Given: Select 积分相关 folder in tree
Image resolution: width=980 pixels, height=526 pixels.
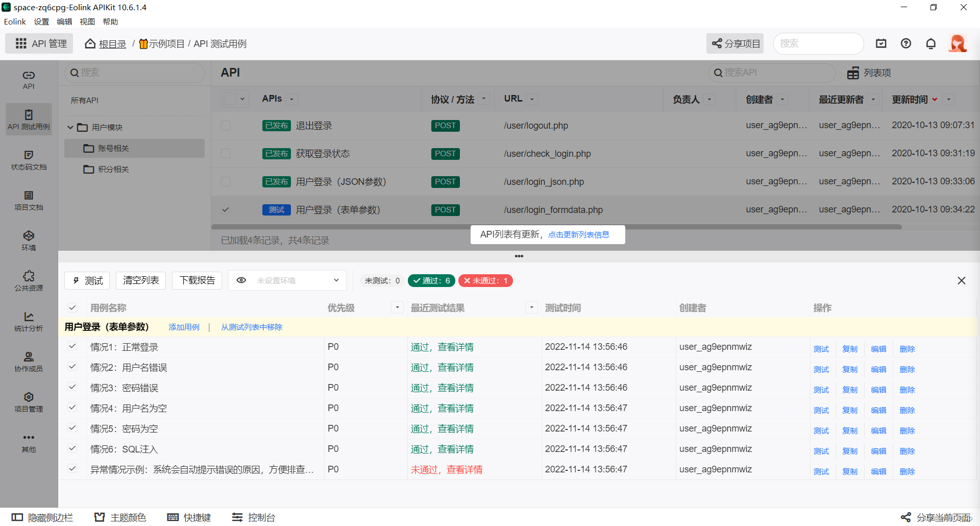Looking at the screenshot, I should 134,169.
